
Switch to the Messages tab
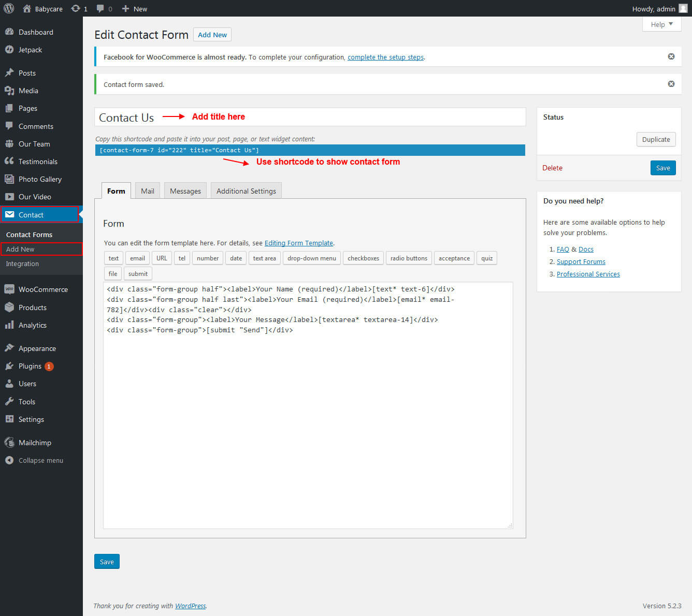185,190
